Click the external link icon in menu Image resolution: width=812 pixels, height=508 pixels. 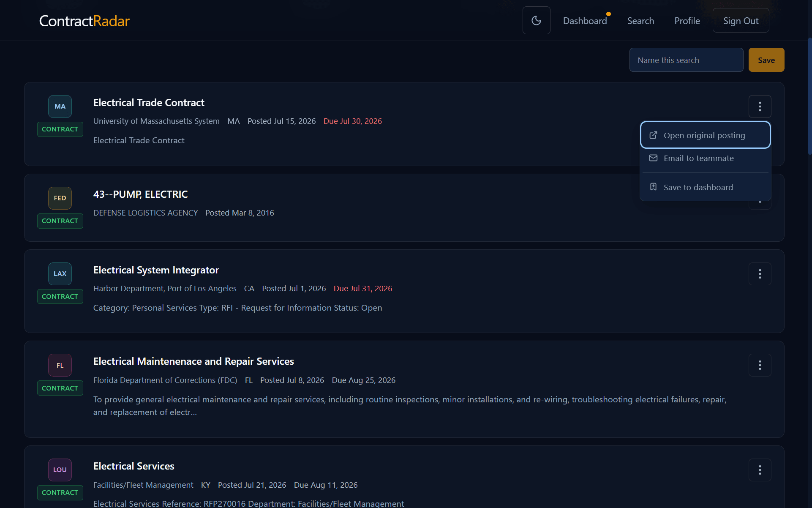pos(653,135)
